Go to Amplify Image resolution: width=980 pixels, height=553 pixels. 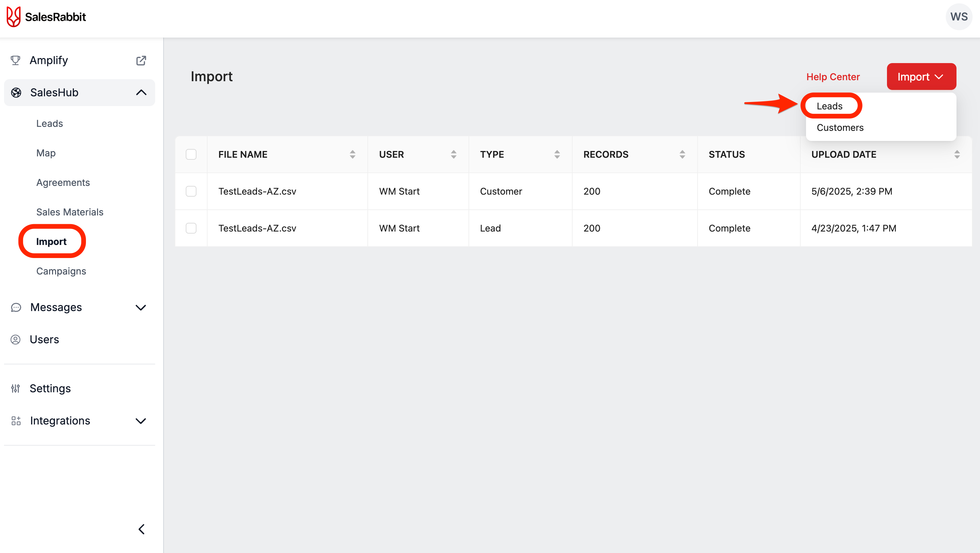pyautogui.click(x=49, y=60)
